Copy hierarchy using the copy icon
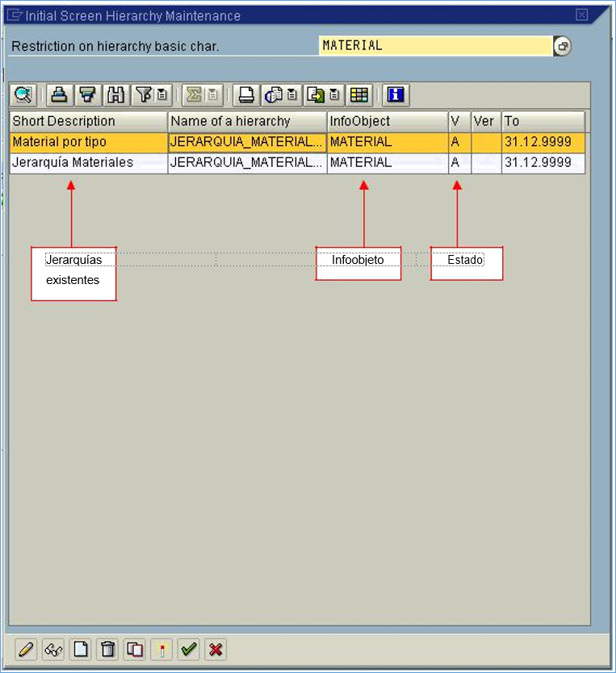Screen dimensions: 616x673 click(x=135, y=649)
